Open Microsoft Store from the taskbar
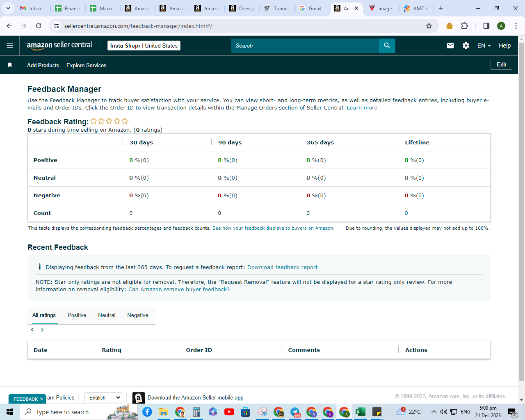Screen dimensions: 525x420 (x=246, y=412)
